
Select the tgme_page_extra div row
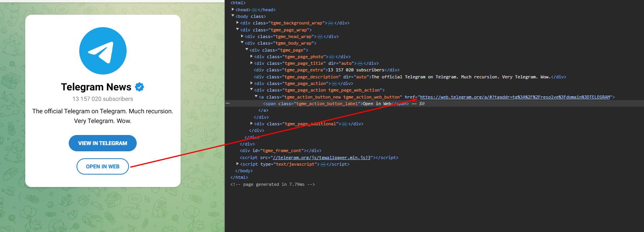click(x=327, y=70)
